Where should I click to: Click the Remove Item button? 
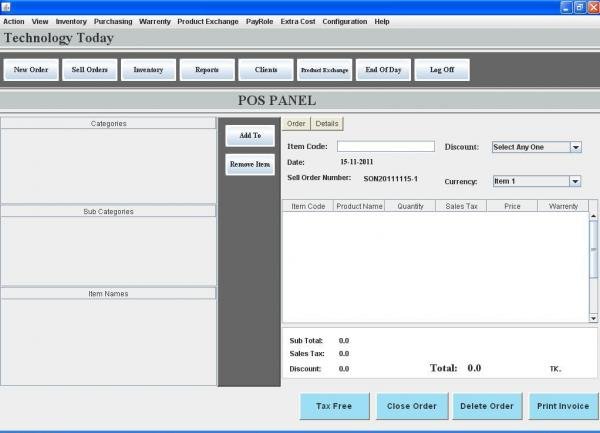(x=250, y=165)
